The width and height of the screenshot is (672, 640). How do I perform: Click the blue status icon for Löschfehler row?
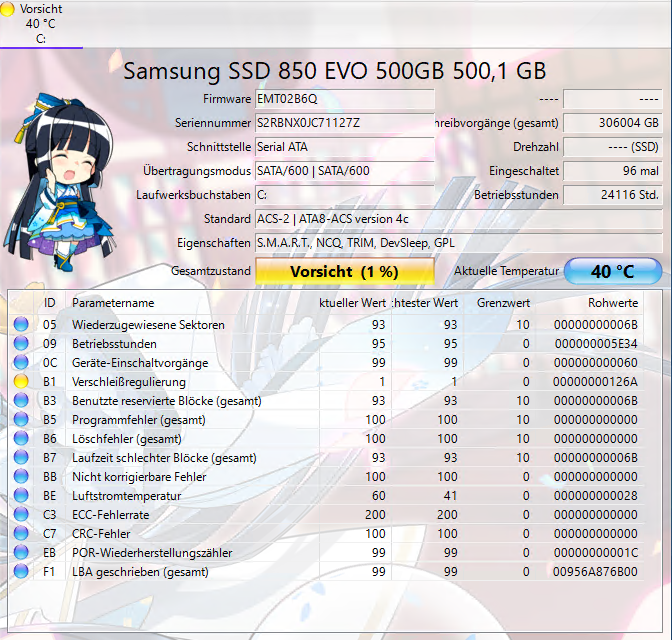21,438
